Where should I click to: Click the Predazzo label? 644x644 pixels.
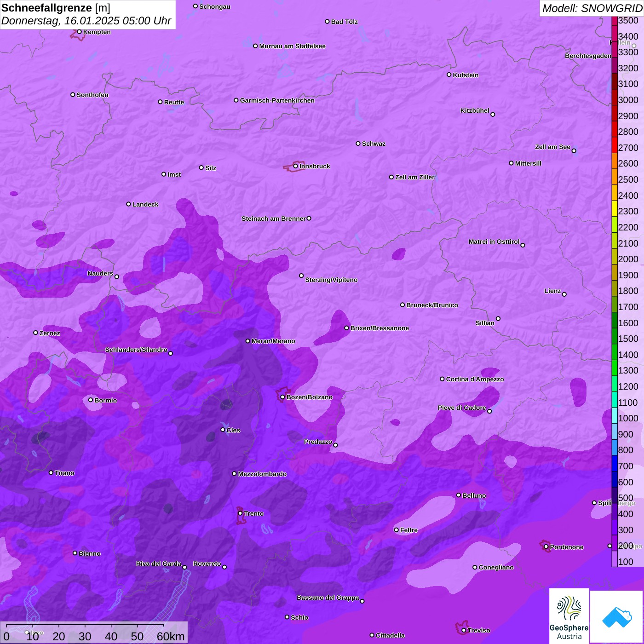pos(318,442)
